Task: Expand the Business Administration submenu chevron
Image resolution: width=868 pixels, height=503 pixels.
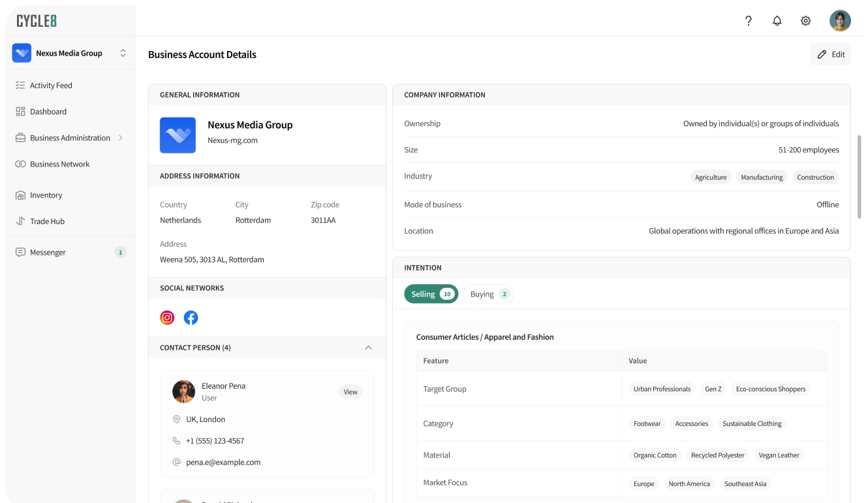Action: tap(121, 138)
